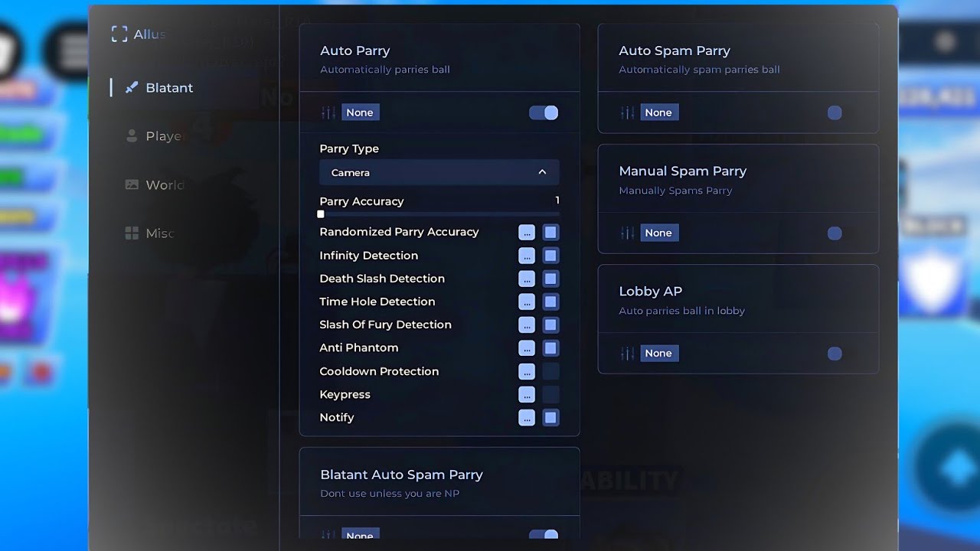Click the Manual Spam Parry sliders icon

click(627, 233)
